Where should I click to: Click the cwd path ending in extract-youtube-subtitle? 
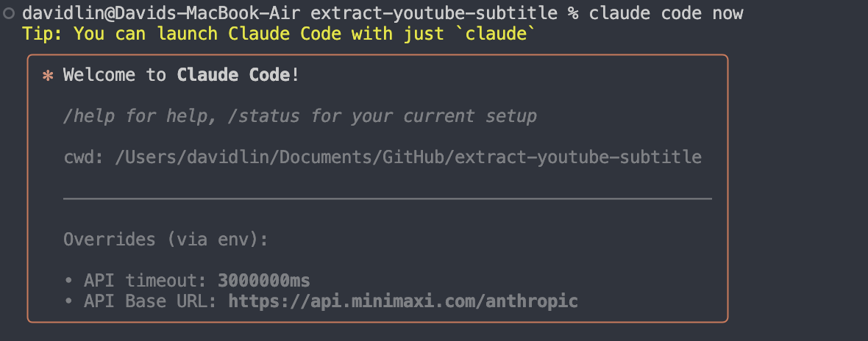[408, 157]
